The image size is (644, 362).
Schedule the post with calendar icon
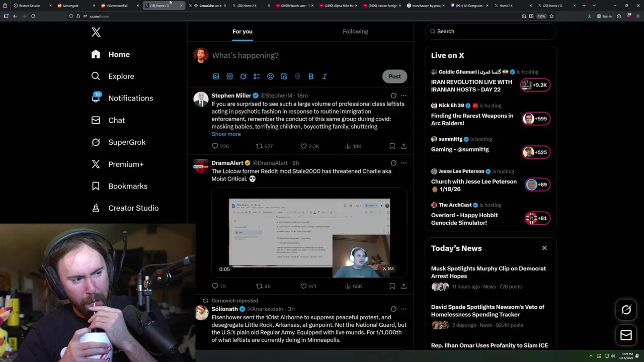pyautogui.click(x=284, y=76)
